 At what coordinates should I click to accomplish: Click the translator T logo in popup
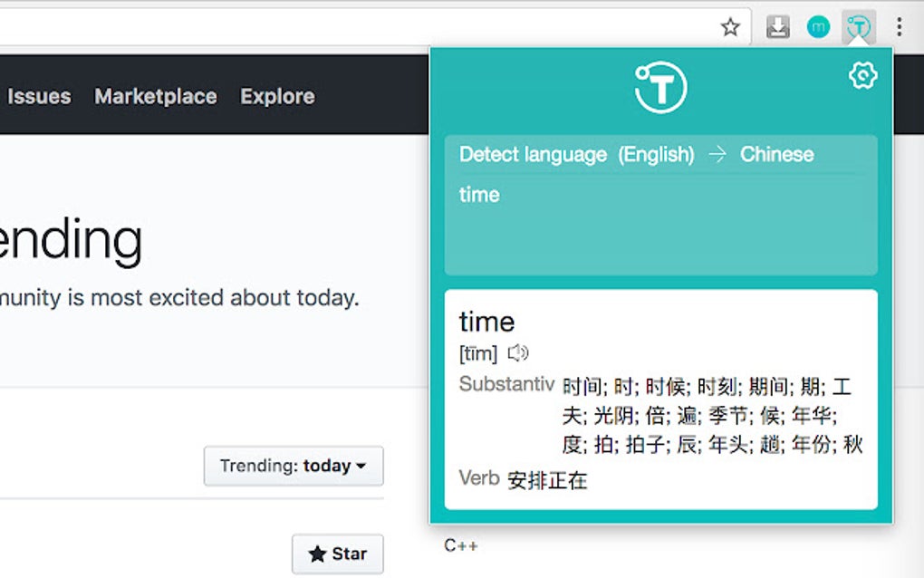coord(661,86)
